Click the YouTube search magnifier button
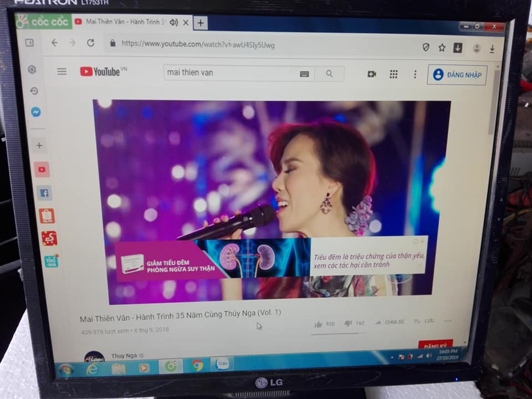Viewport: 532px width, 399px height. point(329,74)
